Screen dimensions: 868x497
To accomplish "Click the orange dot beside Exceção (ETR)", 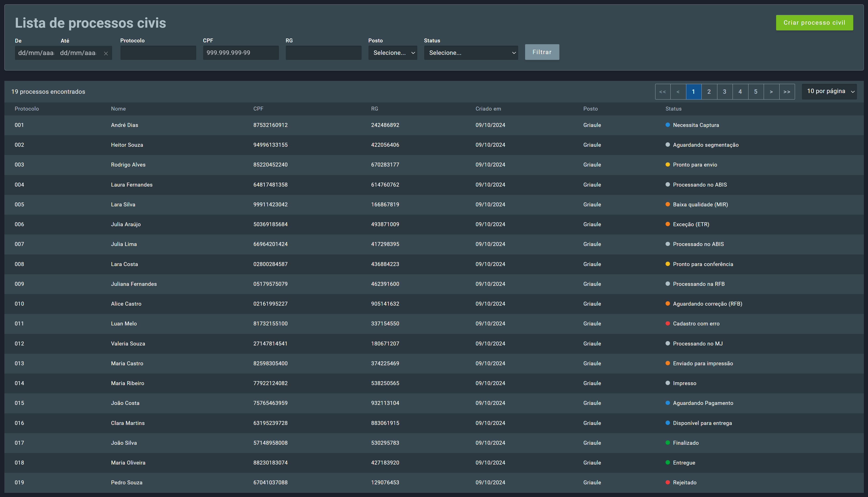I will point(668,224).
